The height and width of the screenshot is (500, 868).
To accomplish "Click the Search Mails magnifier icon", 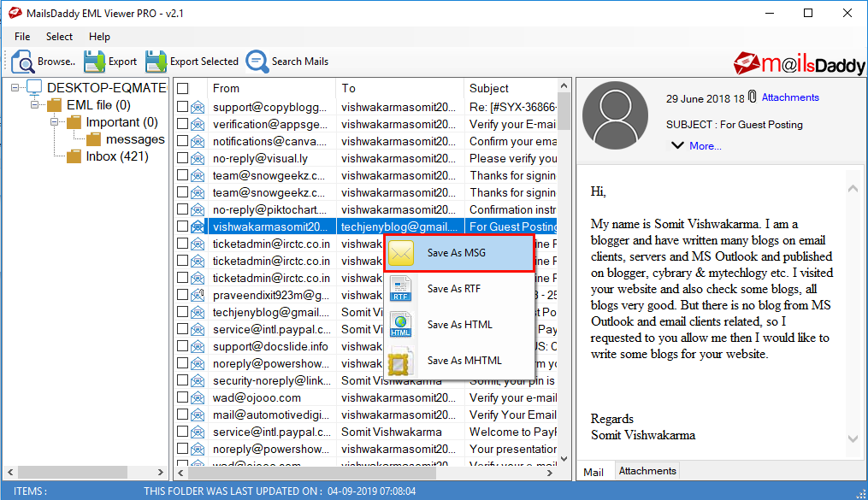I will click(257, 62).
